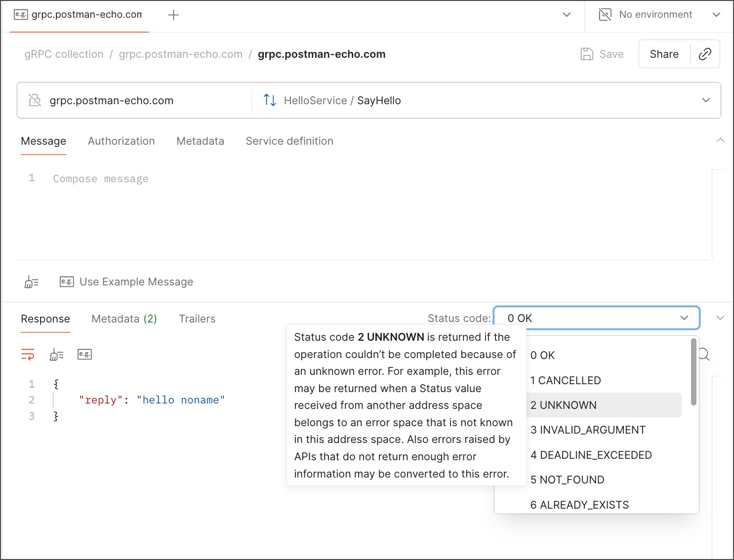This screenshot has height=560, width=734.
Task: Click the lock icon in the URL field
Action: [x=35, y=100]
